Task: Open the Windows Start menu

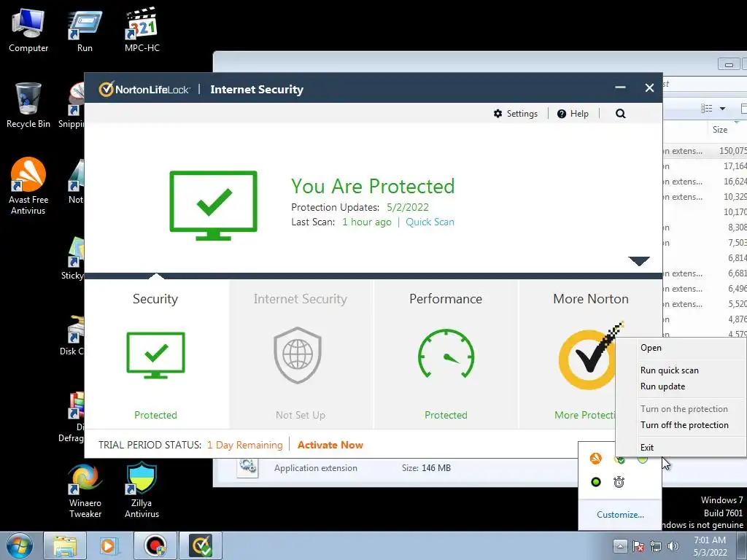Action: (20, 545)
